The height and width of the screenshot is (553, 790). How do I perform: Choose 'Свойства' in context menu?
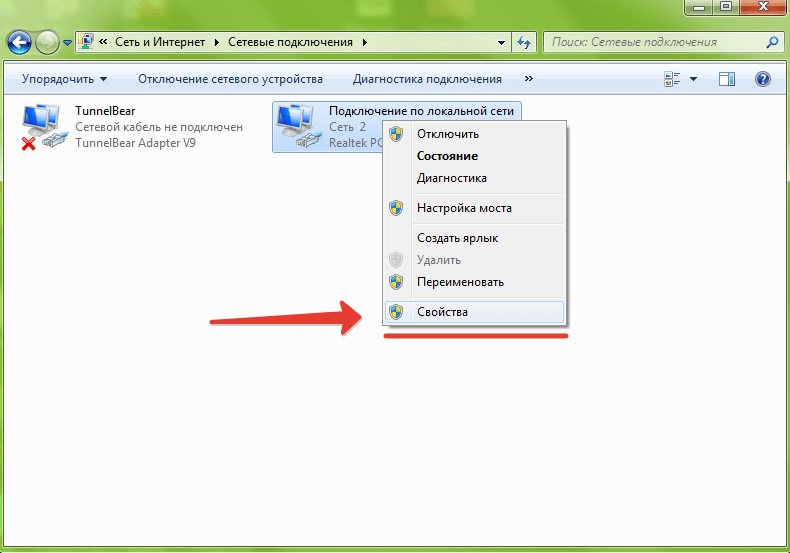[474, 312]
